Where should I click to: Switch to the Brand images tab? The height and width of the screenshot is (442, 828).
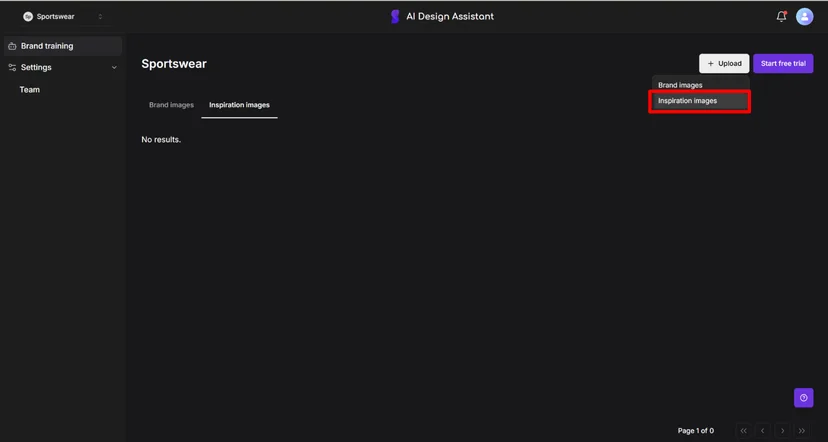[x=171, y=105]
